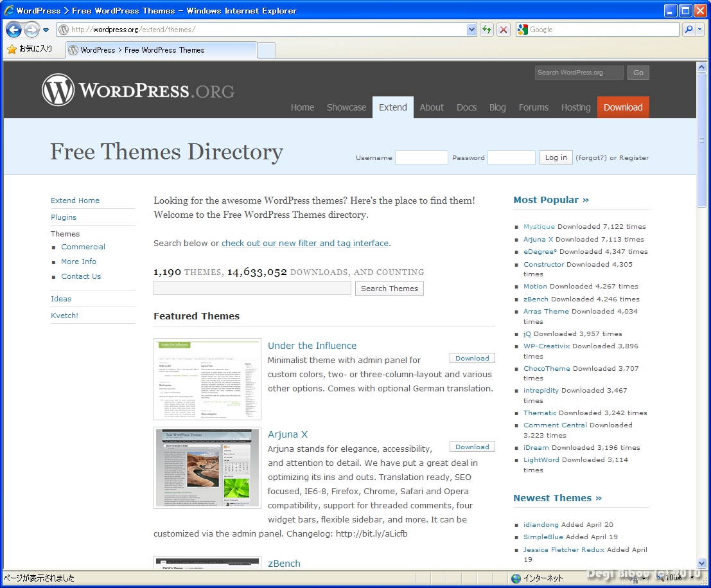Viewport: 711px width, 588px height.
Task: Open the Under the Influence theme thumbnail
Action: tap(207, 379)
